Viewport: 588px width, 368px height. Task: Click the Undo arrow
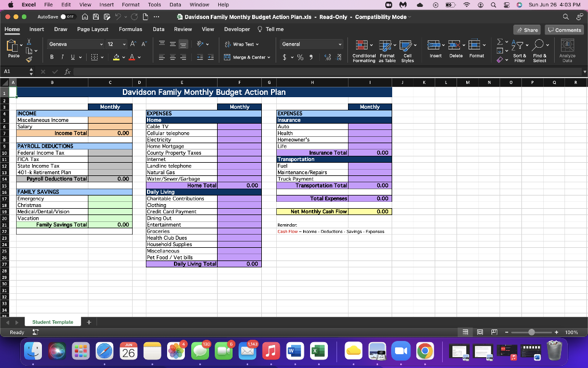(118, 17)
